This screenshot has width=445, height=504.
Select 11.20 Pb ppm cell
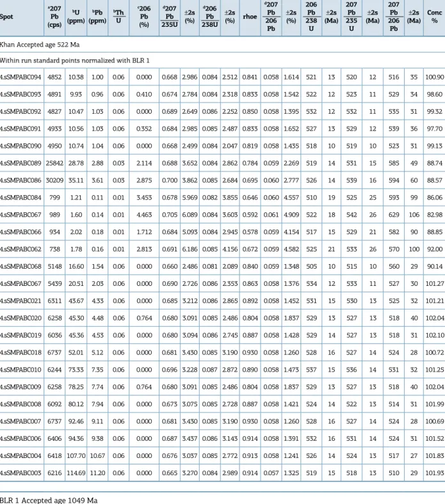(x=97, y=473)
